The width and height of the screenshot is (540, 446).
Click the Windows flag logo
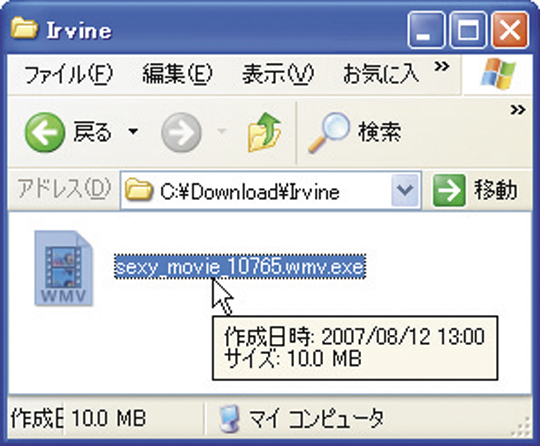click(x=498, y=73)
